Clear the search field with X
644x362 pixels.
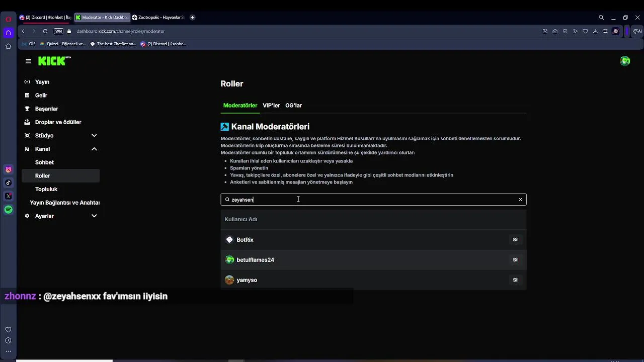(x=520, y=200)
